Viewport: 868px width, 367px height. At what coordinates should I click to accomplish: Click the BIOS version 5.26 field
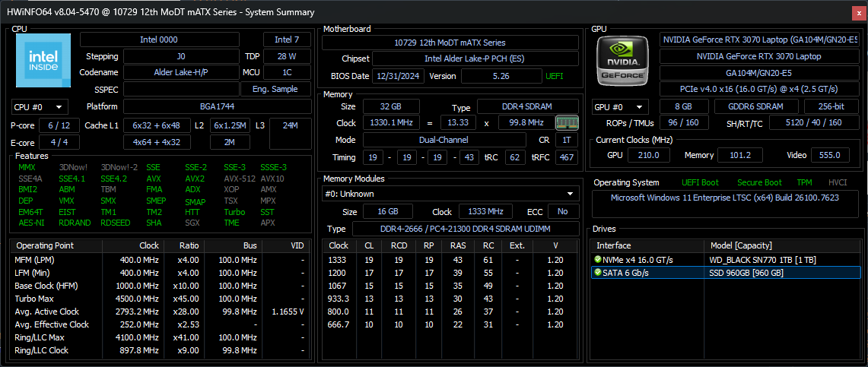click(501, 76)
